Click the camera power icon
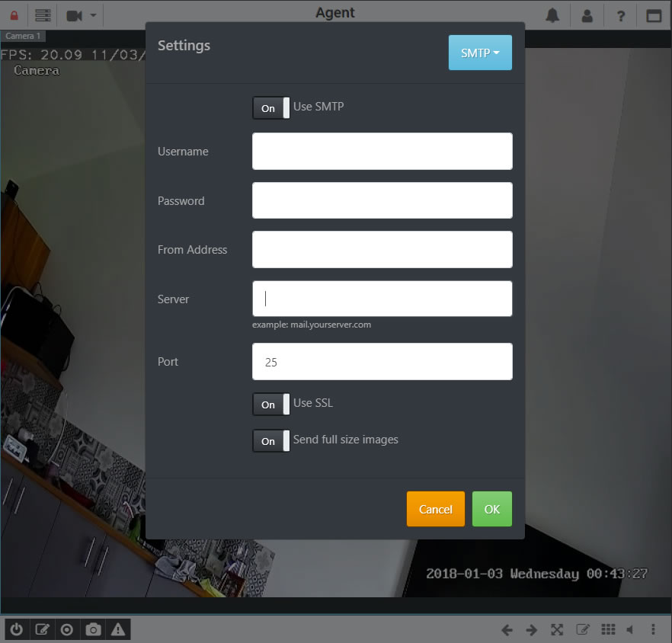 (16, 629)
